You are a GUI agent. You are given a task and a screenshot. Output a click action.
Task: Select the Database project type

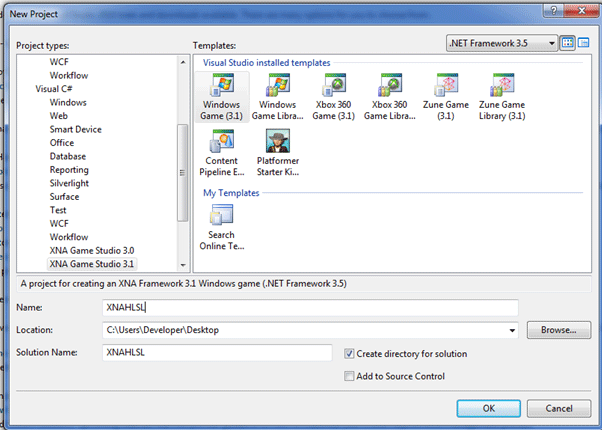coord(68,156)
